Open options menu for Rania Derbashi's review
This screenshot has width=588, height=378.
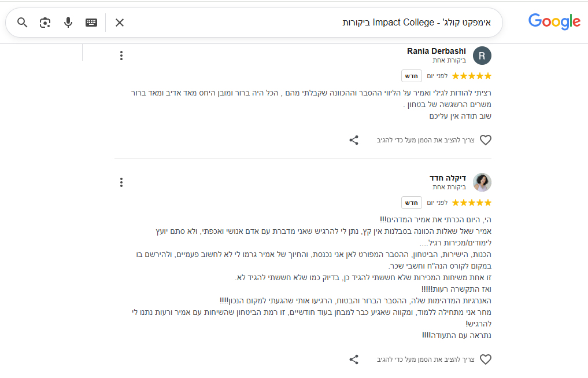[x=121, y=56]
